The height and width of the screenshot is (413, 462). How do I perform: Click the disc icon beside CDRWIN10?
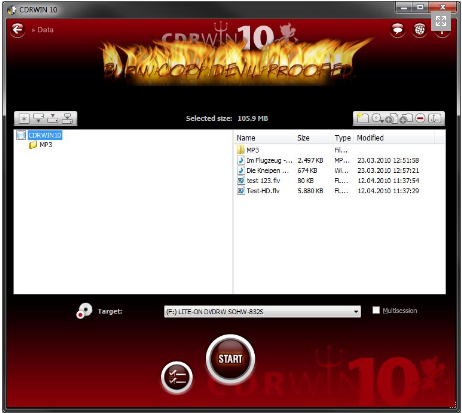point(21,135)
